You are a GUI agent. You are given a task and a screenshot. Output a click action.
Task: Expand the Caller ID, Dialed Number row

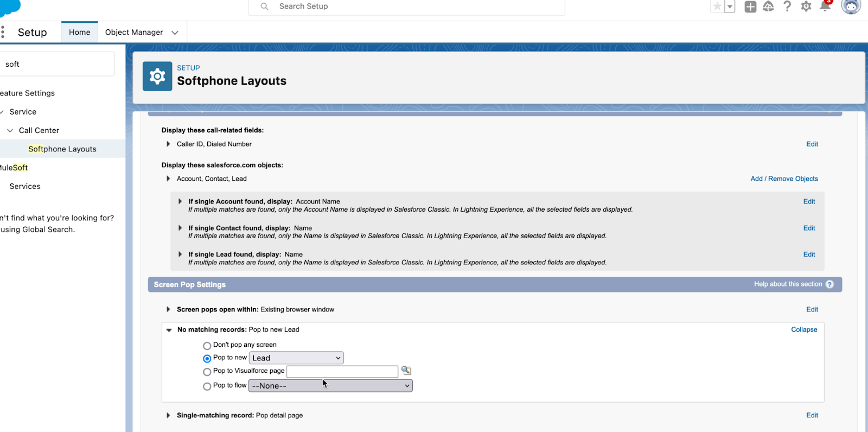click(x=168, y=144)
